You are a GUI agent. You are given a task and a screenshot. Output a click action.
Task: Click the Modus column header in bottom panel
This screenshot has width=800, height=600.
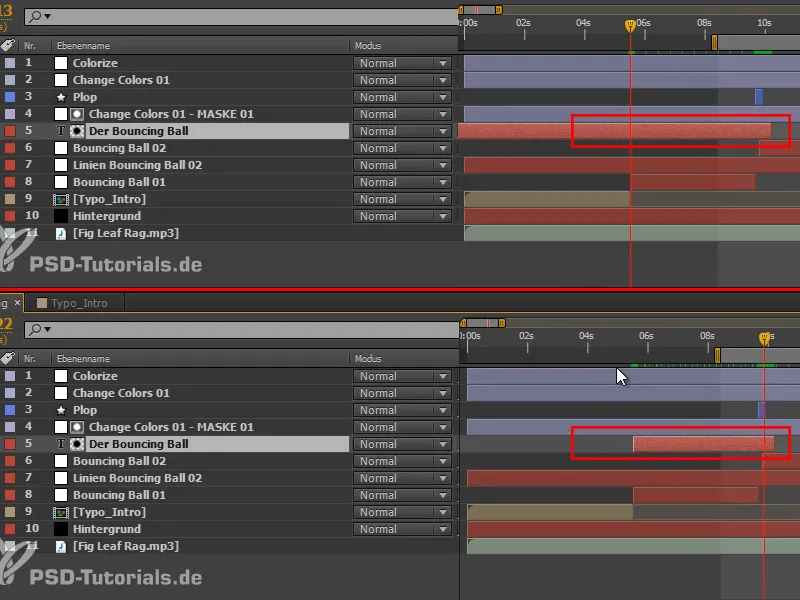pos(368,359)
